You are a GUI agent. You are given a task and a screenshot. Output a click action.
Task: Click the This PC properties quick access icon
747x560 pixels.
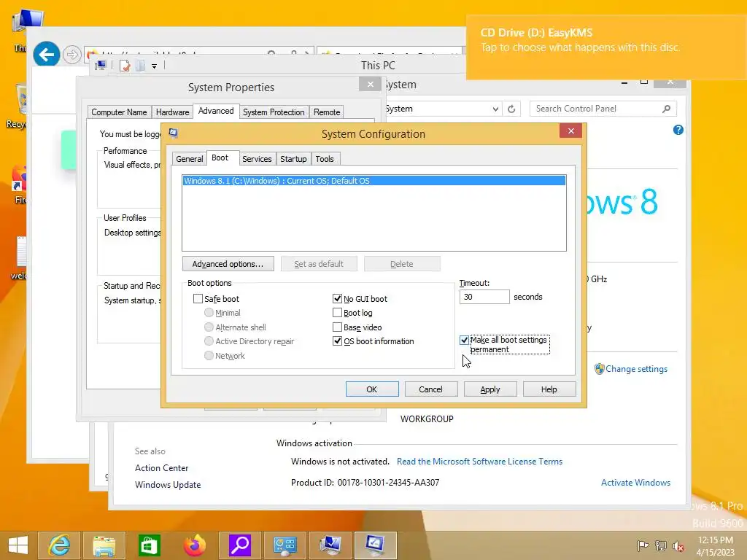point(125,66)
